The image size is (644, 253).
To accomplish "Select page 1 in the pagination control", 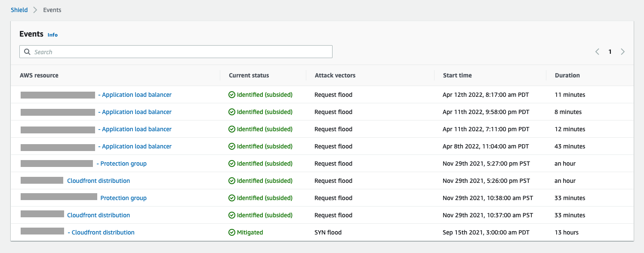I will click(610, 51).
